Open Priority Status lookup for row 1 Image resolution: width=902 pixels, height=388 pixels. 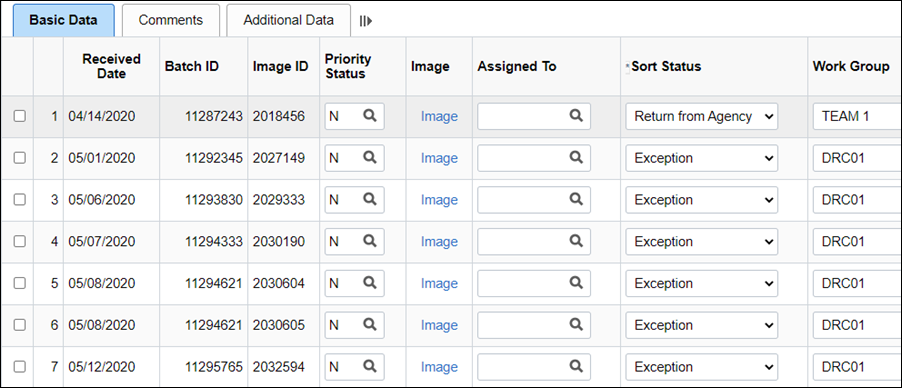click(x=370, y=116)
